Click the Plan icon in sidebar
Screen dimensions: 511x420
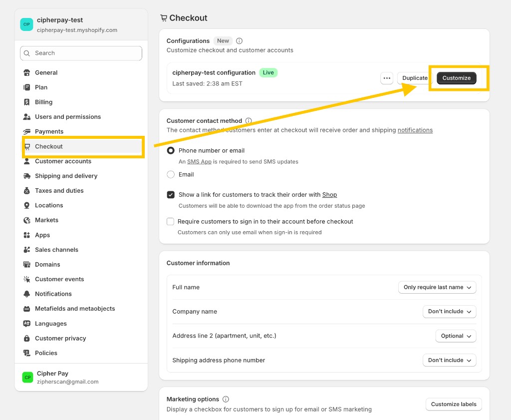(27, 87)
